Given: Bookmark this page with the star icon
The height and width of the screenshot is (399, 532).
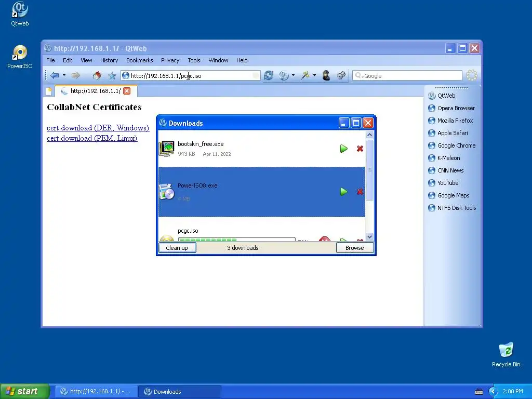Looking at the screenshot, I should (112, 75).
